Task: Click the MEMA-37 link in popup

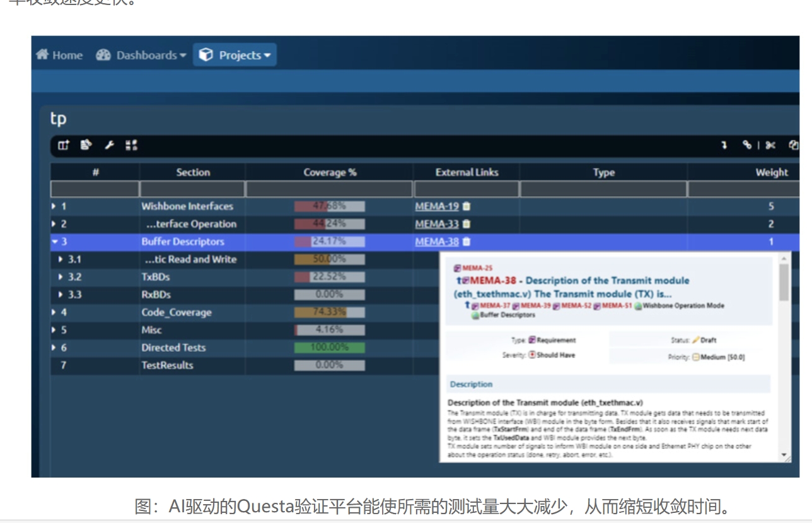Action: (495, 306)
